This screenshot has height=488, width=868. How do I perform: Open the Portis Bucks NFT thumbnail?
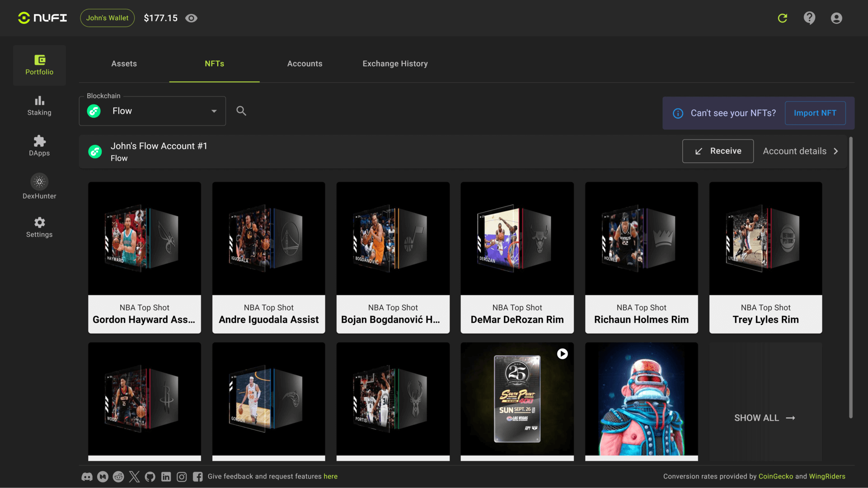click(x=393, y=399)
